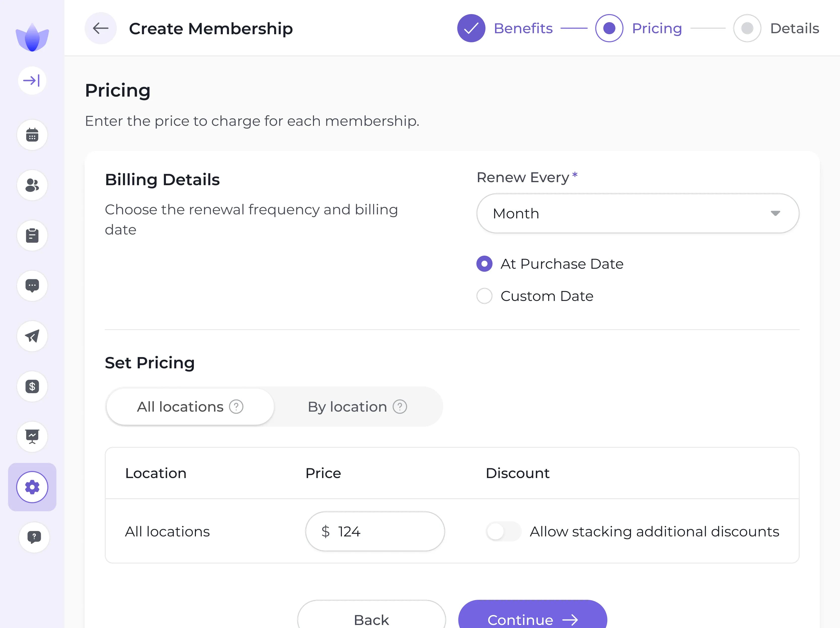
Task: Select the marketing paper plane icon
Action: 32,336
